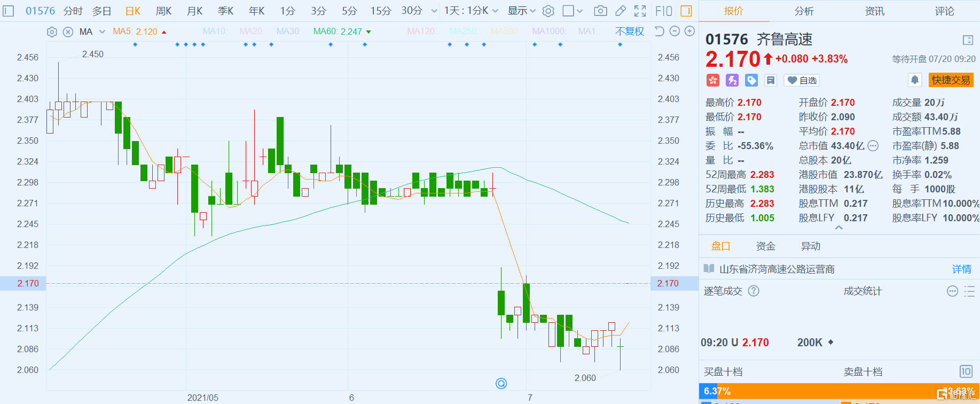Set a price alert with bell icon
This screenshot has width=980, height=404.
click(x=915, y=80)
